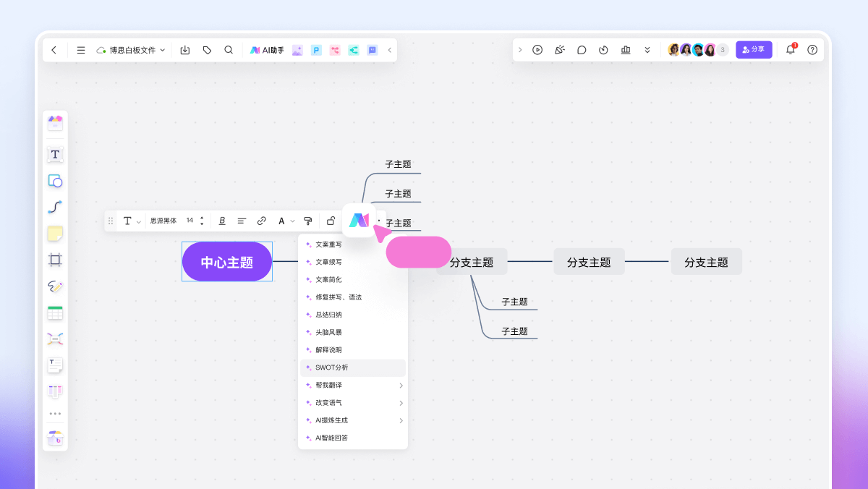The height and width of the screenshot is (489, 868).
Task: Click the blue P presentation icon
Action: (x=316, y=50)
